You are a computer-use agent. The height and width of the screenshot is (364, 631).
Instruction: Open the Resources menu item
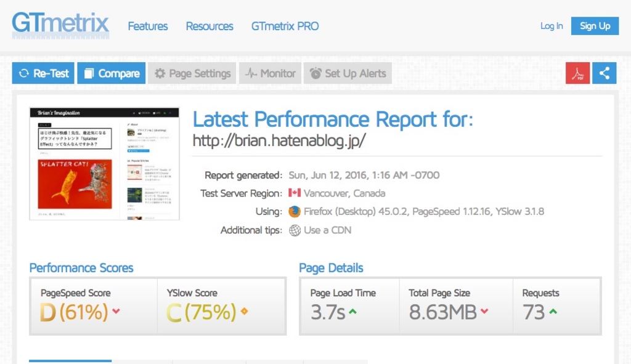click(x=210, y=26)
